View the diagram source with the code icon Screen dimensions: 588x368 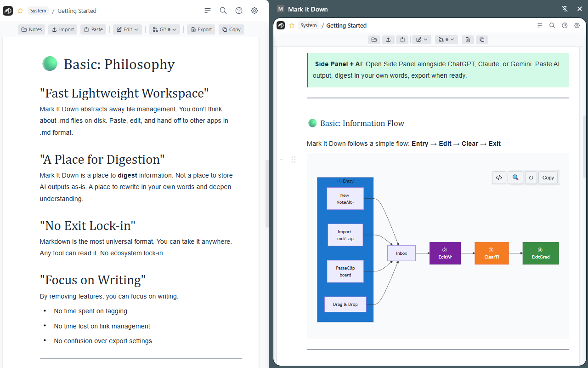pos(499,178)
